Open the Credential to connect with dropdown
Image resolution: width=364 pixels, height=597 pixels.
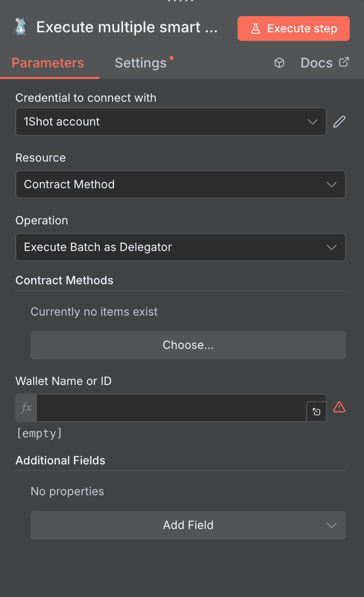(171, 122)
